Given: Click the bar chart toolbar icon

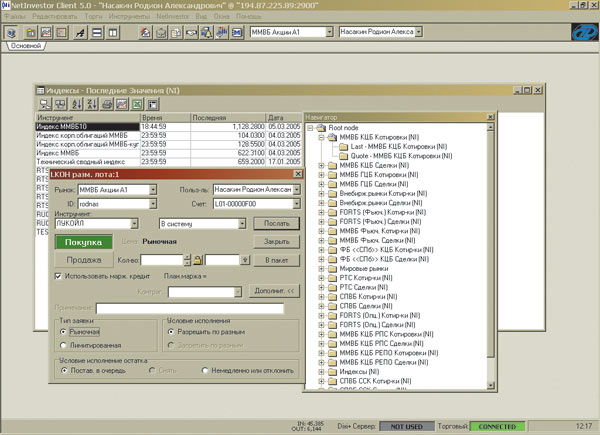Looking at the screenshot, I should [x=222, y=33].
